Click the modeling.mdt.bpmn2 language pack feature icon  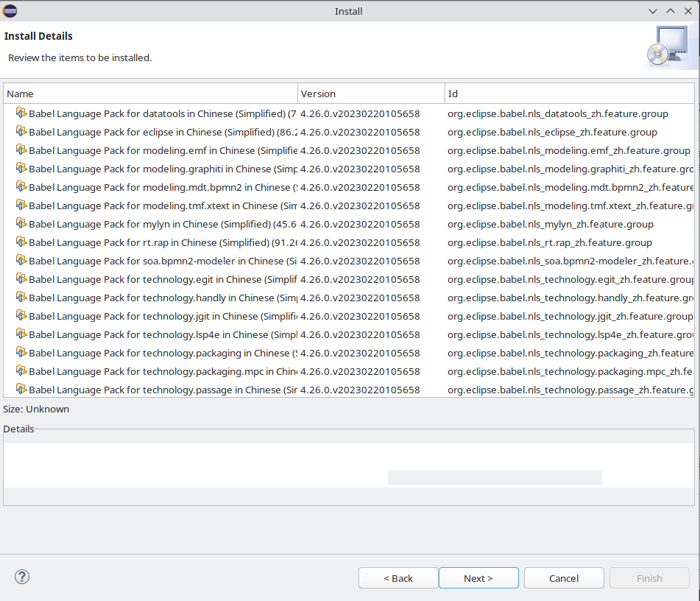coord(21,186)
